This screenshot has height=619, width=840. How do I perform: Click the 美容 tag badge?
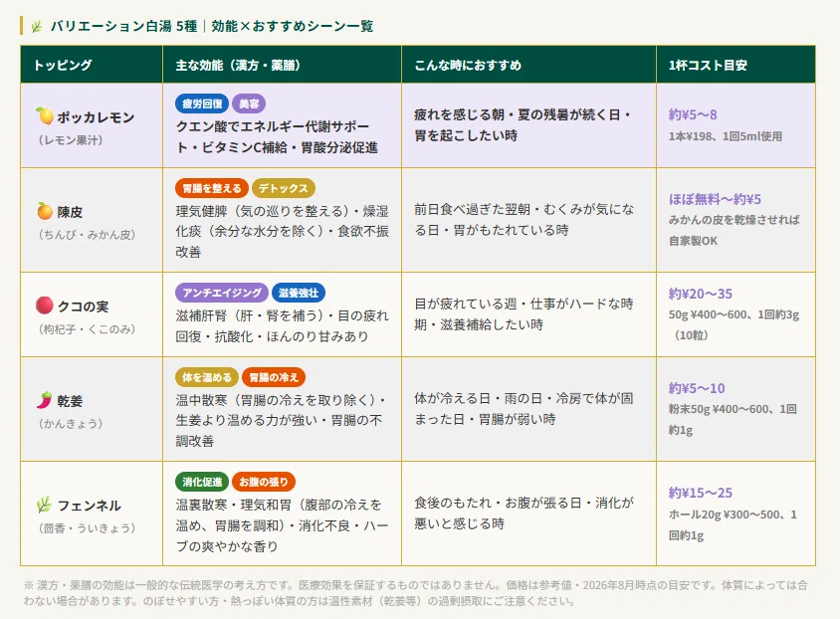click(x=249, y=103)
